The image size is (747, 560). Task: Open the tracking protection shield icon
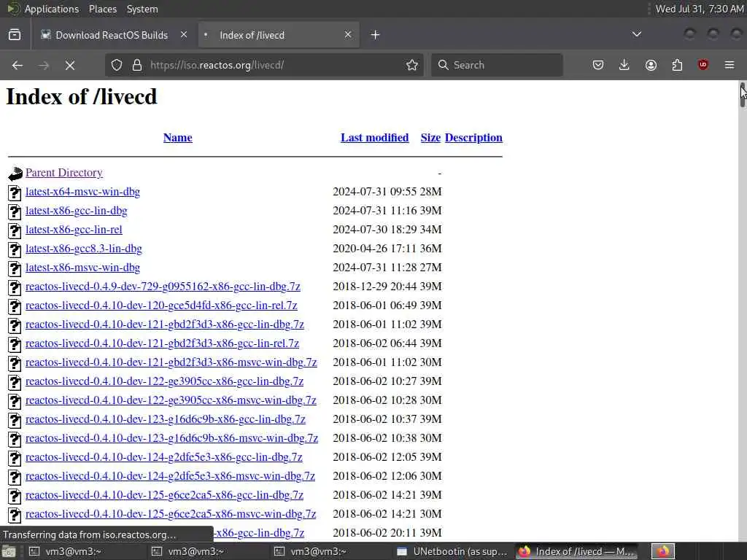coord(117,65)
